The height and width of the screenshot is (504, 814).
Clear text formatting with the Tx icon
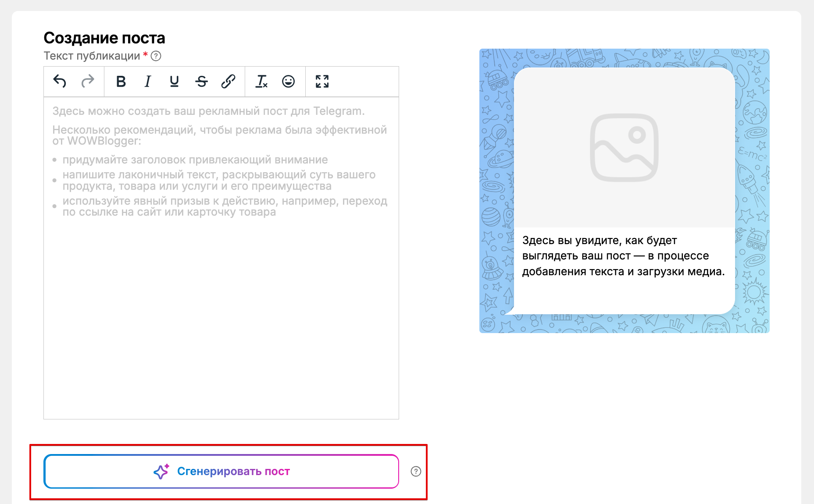[x=261, y=82]
